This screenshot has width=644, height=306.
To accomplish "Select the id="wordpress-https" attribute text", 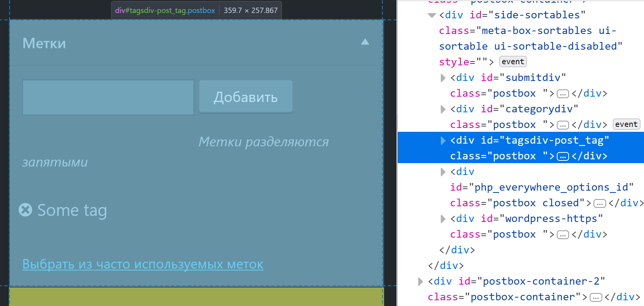I will tap(542, 219).
